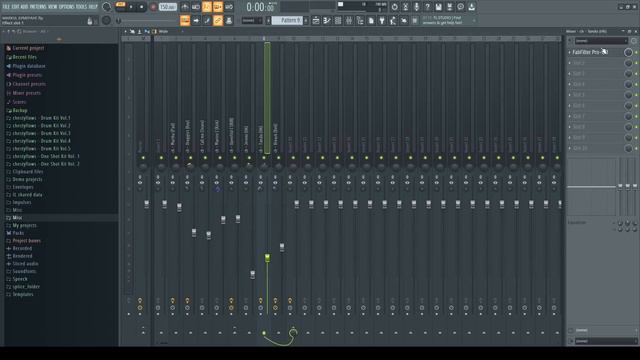This screenshot has height=360, width=640.
Task: Open the ADD menu
Action: 24,7
